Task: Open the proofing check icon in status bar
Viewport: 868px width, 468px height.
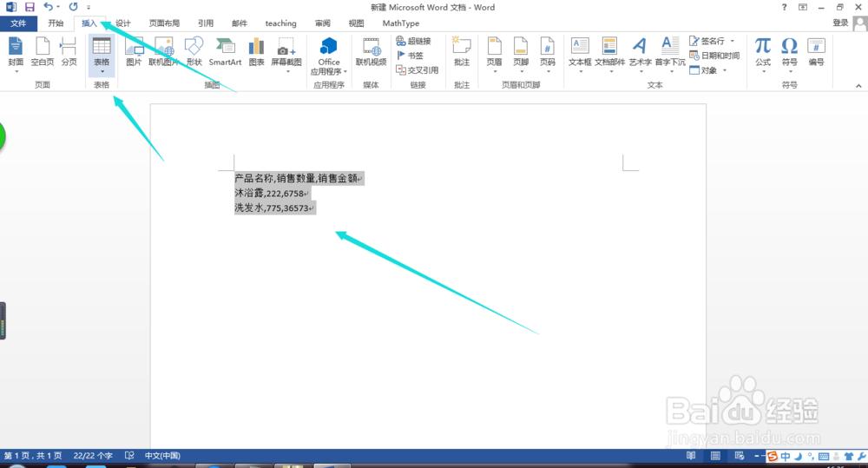Action: click(129, 455)
